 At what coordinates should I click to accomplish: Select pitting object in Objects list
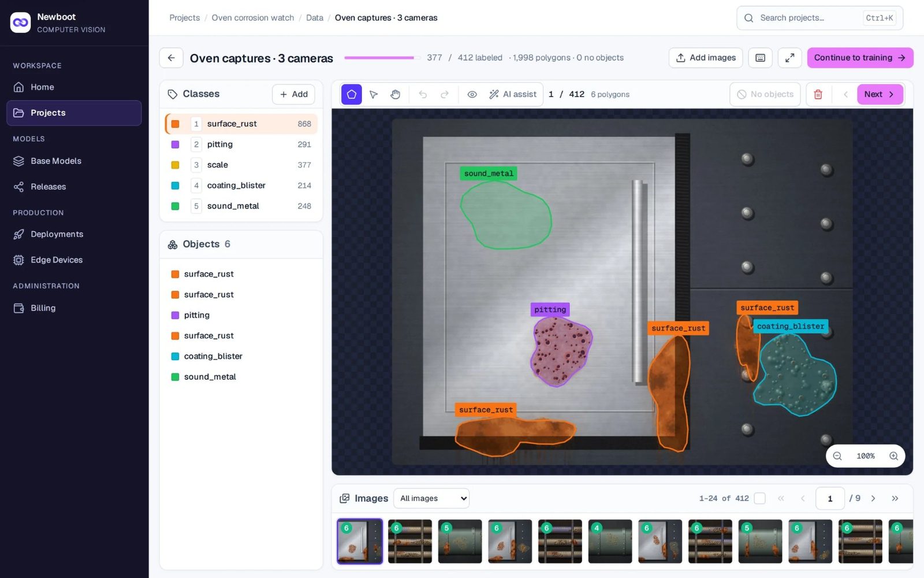pyautogui.click(x=241, y=315)
